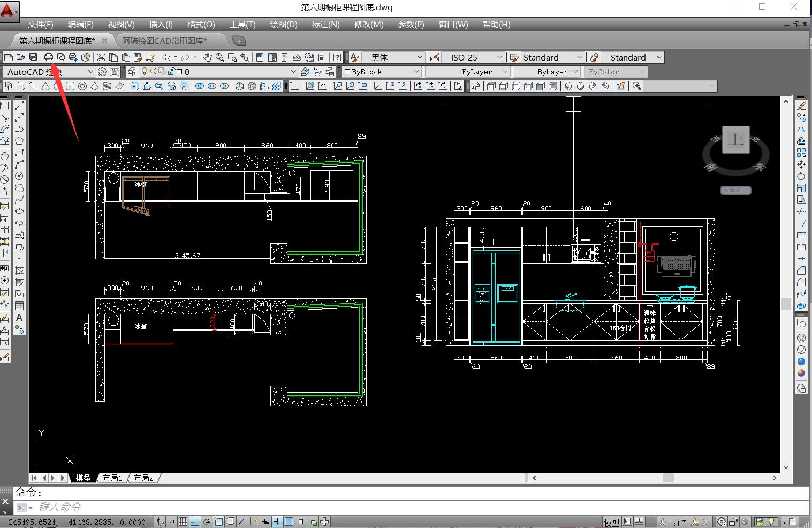812x528 pixels.
Task: Toggle lineweight display in status bar
Action: coord(277,522)
